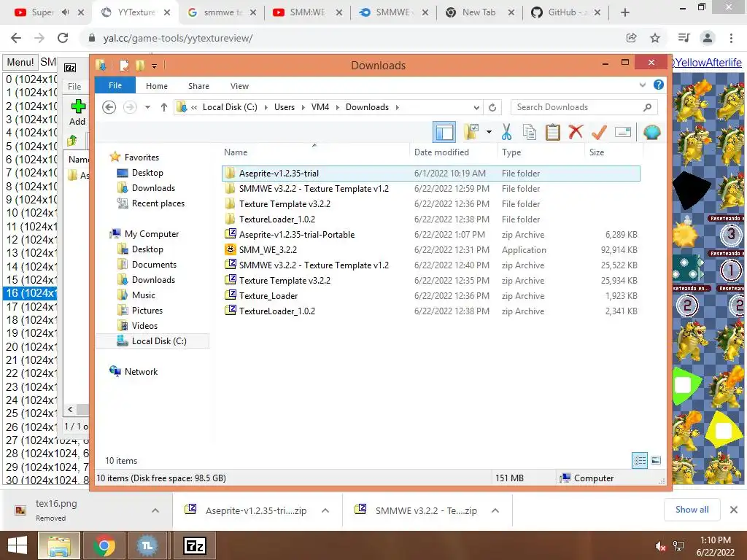Select SMM_WE_3.2.2 application file
Viewport: 747px width, 560px height.
tap(430, 249)
